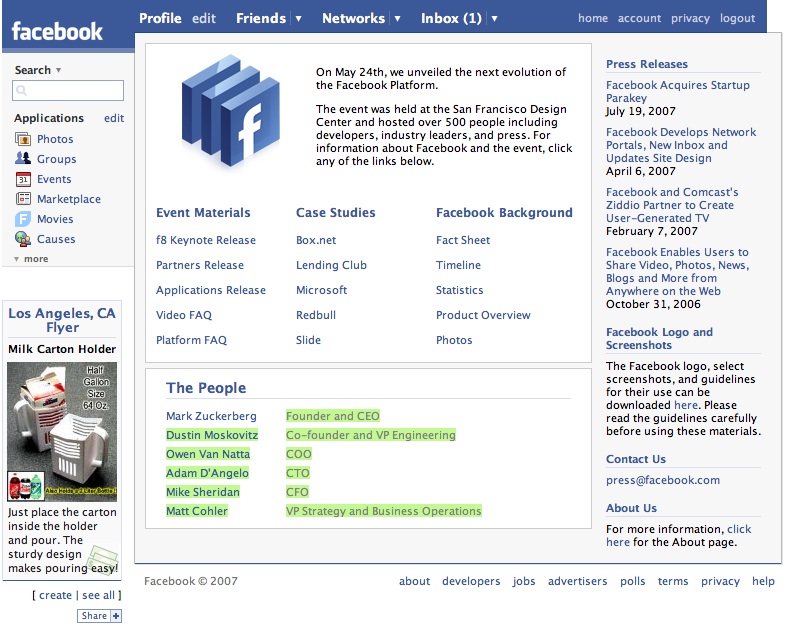Open the Search options dropdown arrow
The width and height of the screenshot is (794, 637).
click(58, 70)
